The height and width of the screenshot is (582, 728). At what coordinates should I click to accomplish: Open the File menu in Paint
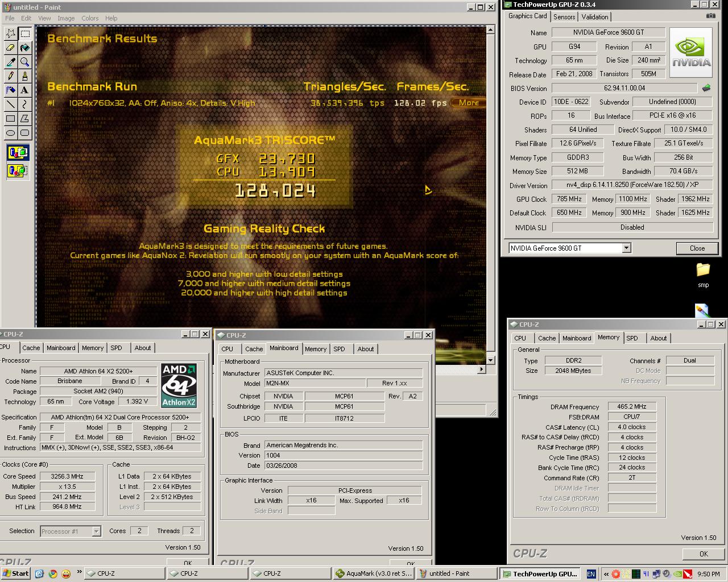[10, 18]
